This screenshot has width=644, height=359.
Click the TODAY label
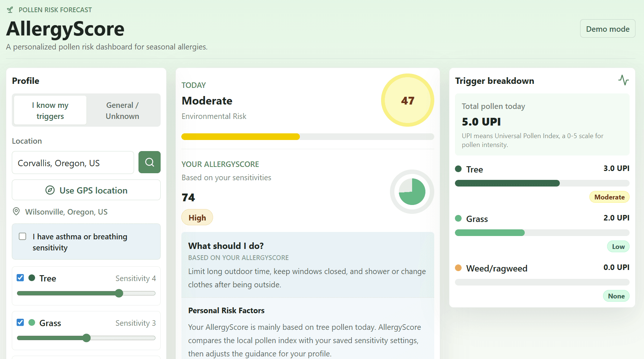(x=193, y=85)
